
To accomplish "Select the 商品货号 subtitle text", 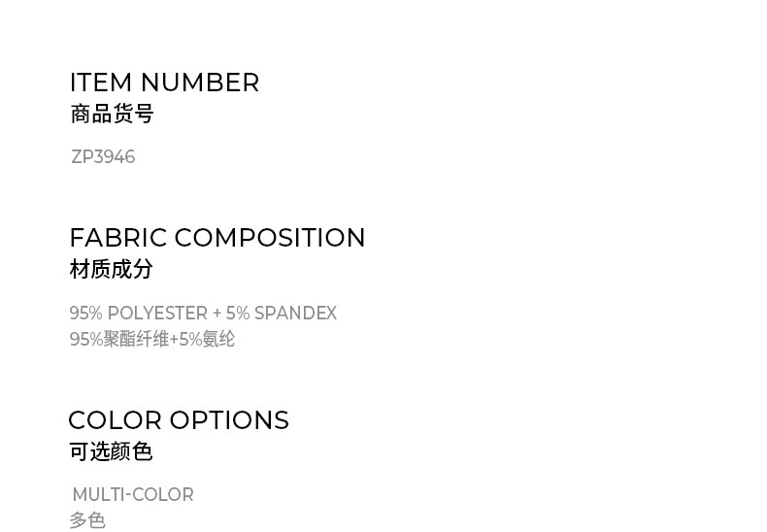I will [112, 115].
